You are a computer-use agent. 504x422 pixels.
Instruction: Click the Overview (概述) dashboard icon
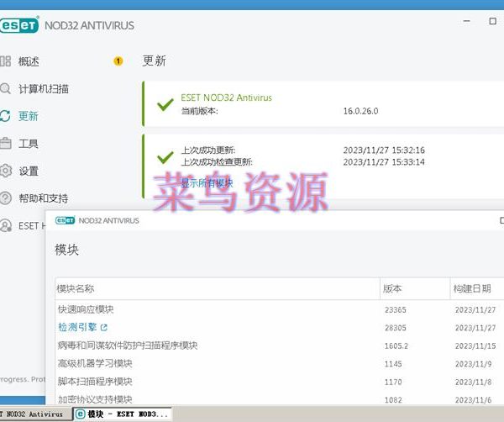[6, 61]
